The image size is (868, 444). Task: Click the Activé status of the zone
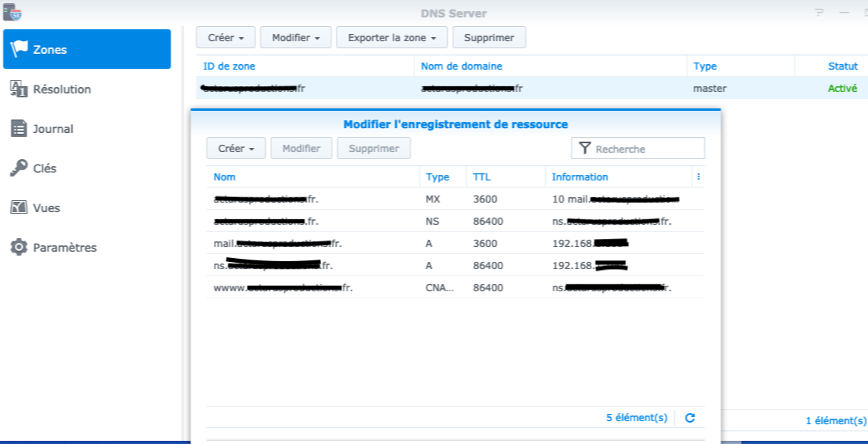[843, 88]
